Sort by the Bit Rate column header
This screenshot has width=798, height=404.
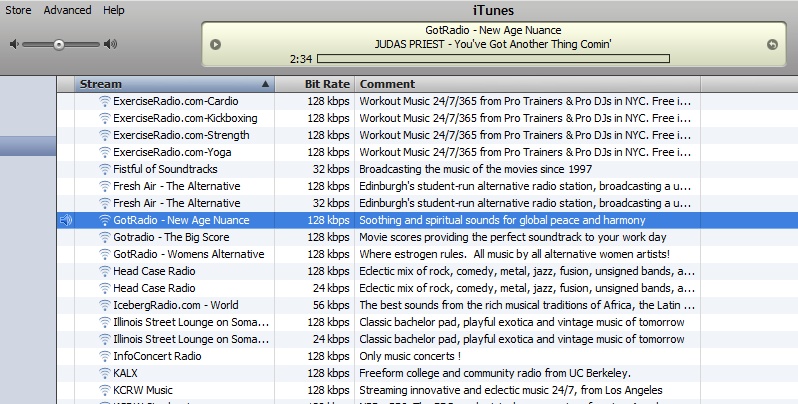pos(315,84)
